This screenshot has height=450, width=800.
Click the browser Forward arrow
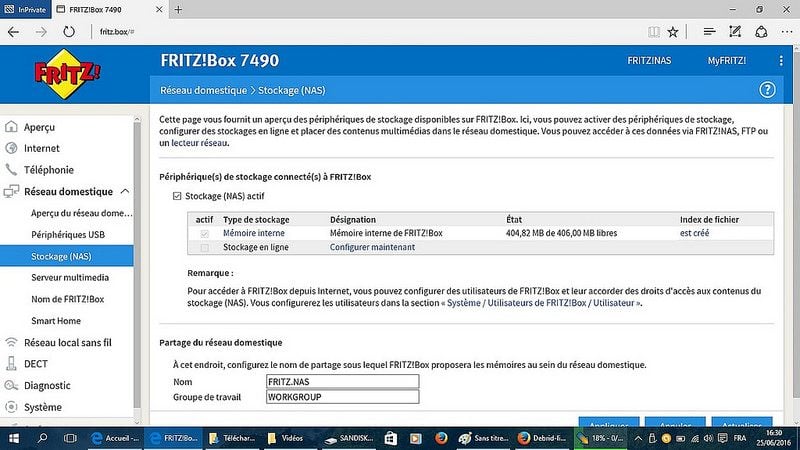41,32
